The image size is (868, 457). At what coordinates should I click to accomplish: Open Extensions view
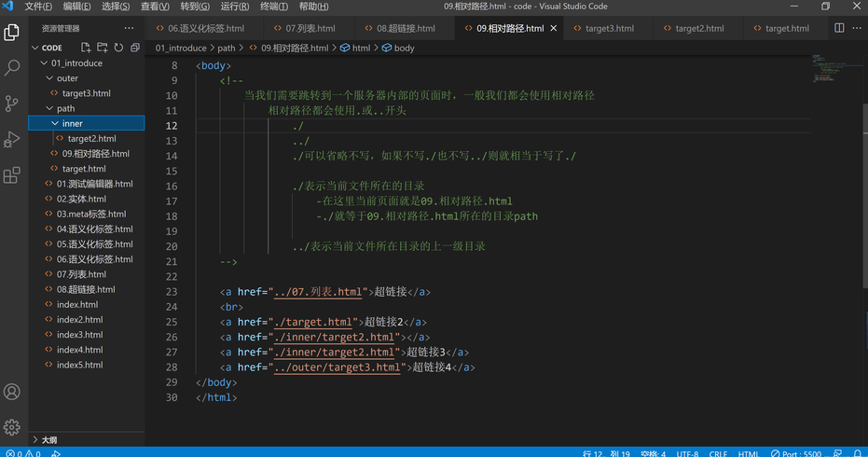click(x=11, y=175)
